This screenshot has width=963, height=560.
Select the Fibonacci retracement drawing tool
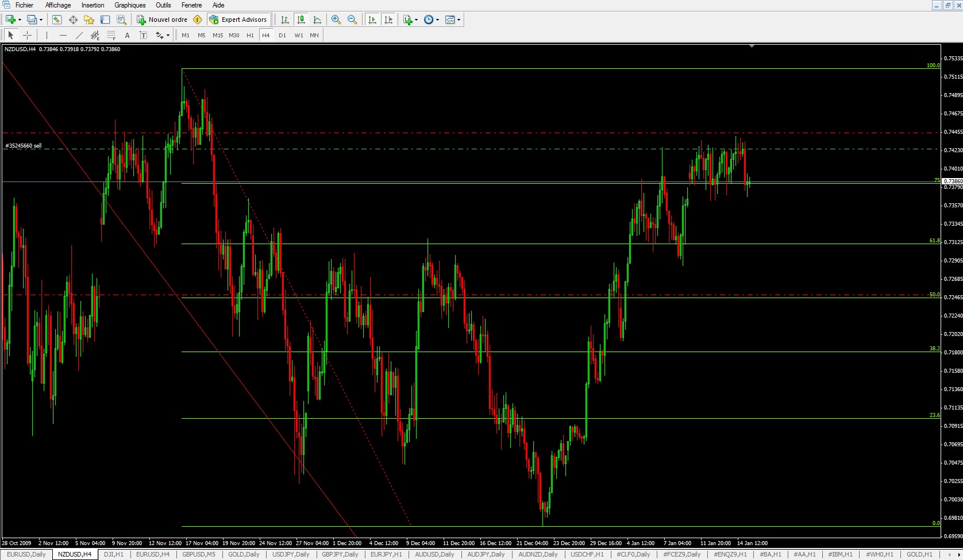111,35
